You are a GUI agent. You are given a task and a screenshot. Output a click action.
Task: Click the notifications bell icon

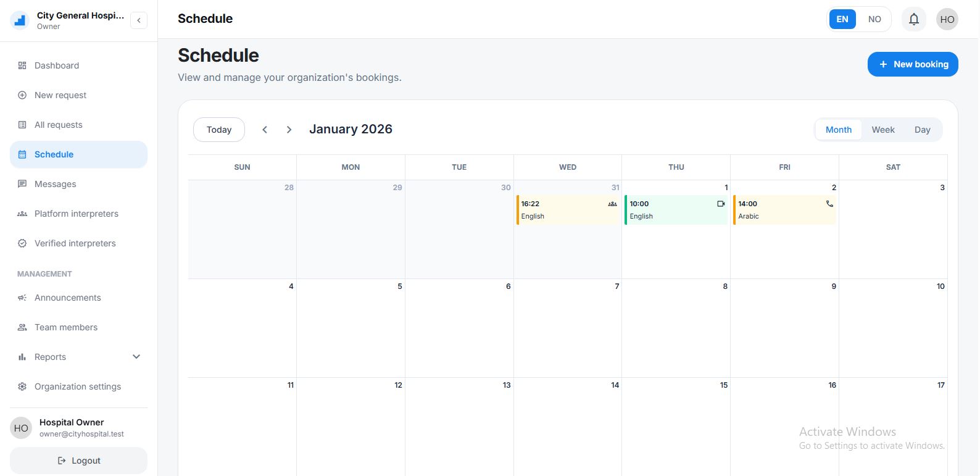point(914,19)
